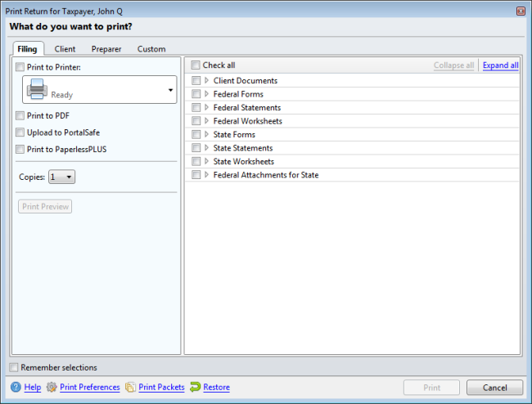532x404 pixels.
Task: Enable the Print to PDF checkbox
Action: (20, 116)
